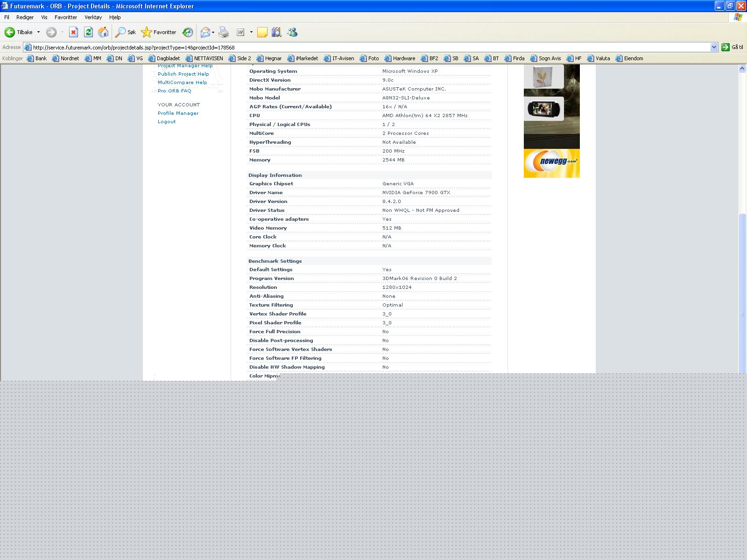
Task: Open the Hardware bookmark link
Action: [x=400, y=58]
